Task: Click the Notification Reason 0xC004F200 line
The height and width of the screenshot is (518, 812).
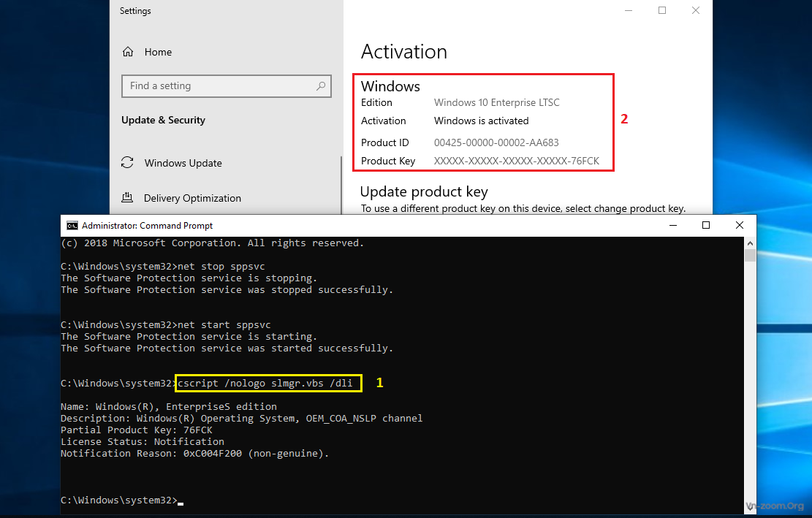Action: pyautogui.click(x=194, y=453)
